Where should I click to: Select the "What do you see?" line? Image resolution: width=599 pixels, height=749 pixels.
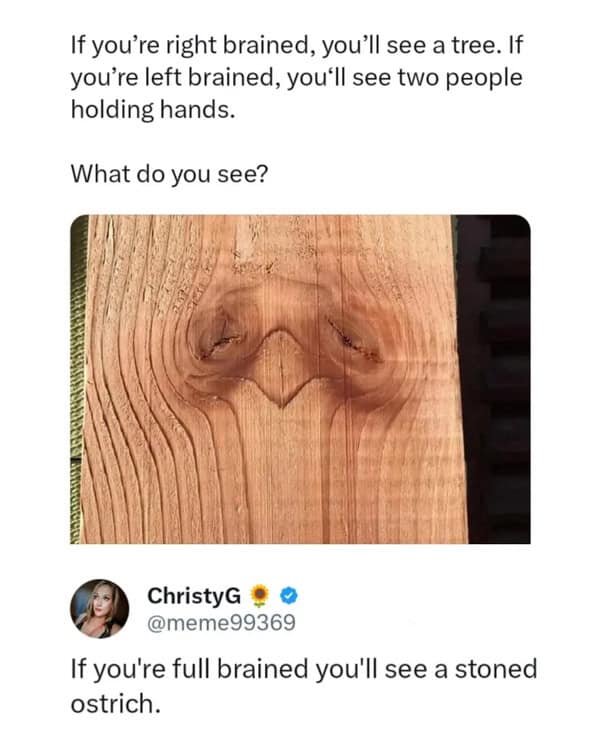point(170,174)
